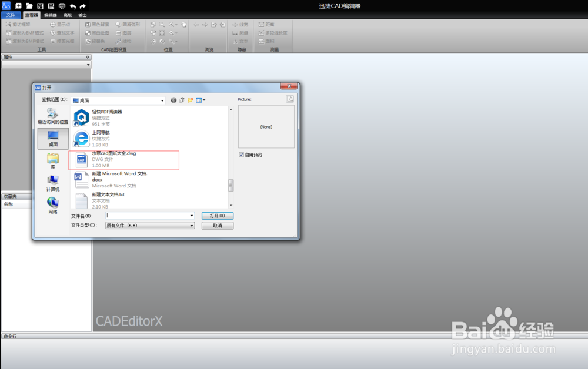Image resolution: width=588 pixels, height=369 pixels.
Task: Select 网络 in the places bar
Action: click(53, 206)
